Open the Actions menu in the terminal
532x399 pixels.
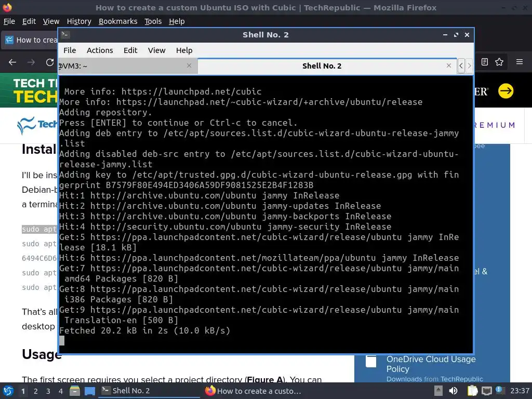[100, 50]
